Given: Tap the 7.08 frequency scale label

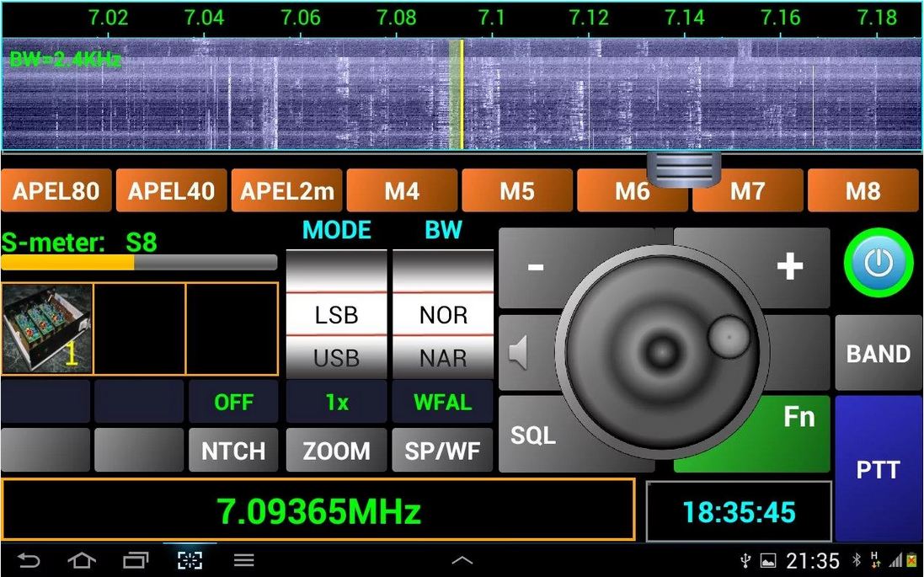Looking at the screenshot, I should (x=397, y=17).
